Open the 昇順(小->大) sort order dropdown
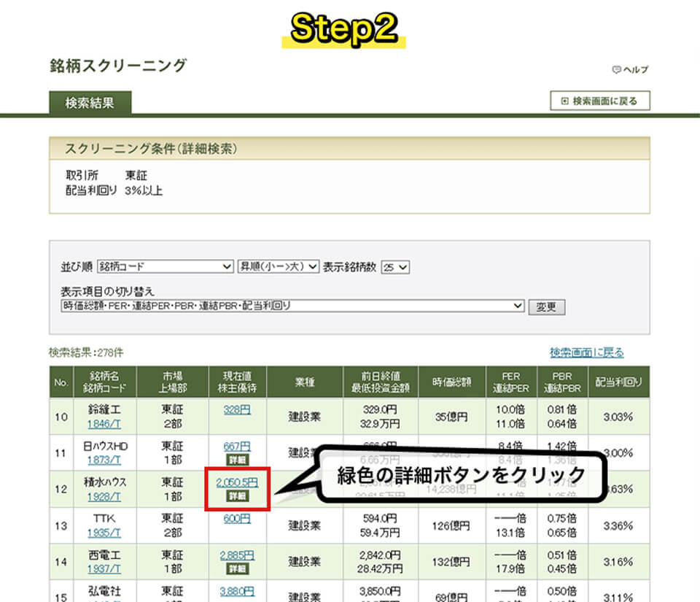The width and height of the screenshot is (700, 602). click(x=278, y=266)
